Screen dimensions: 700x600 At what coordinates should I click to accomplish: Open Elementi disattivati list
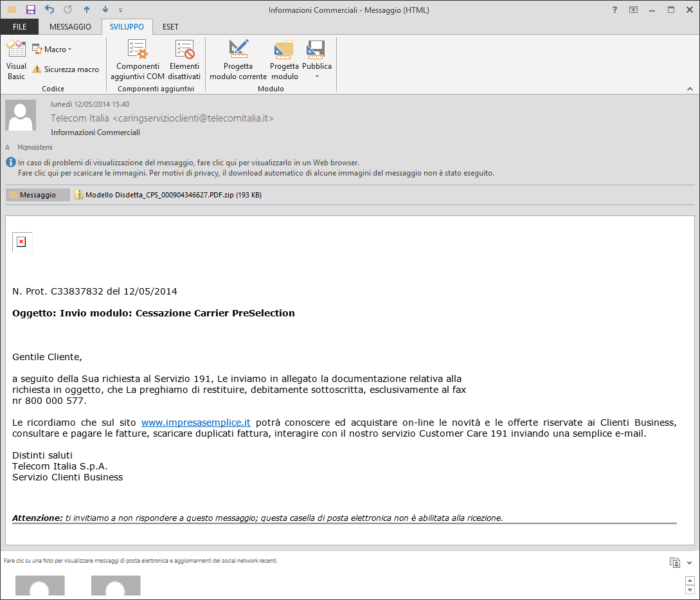(x=184, y=60)
